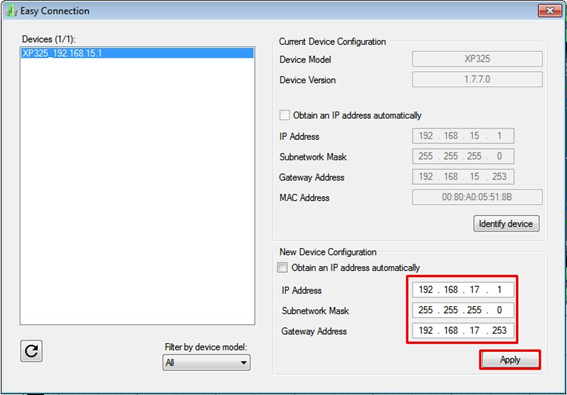Click the New Device Configuration group title
Image resolution: width=567 pixels, height=395 pixels.
(328, 252)
